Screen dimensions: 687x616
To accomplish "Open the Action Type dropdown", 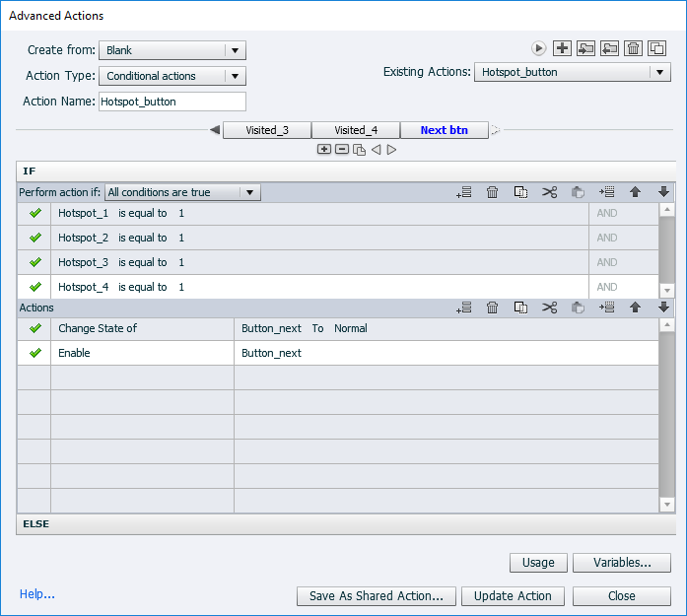I will [x=172, y=76].
